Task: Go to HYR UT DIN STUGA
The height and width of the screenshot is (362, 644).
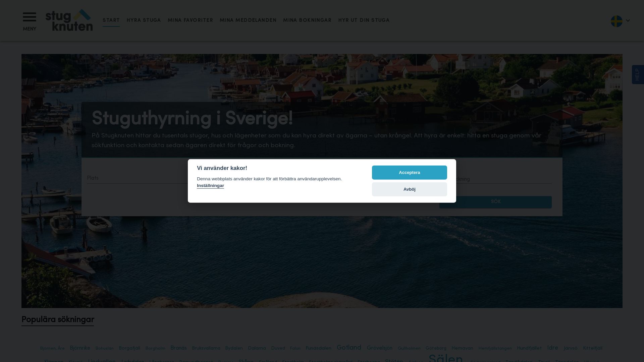Action: click(x=364, y=20)
